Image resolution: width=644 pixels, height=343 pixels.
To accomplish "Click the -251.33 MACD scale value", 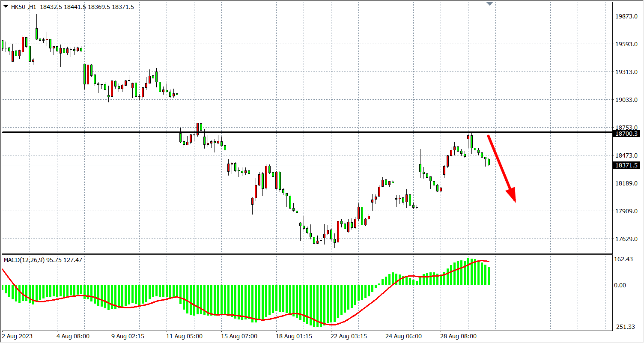I will 624,327.
